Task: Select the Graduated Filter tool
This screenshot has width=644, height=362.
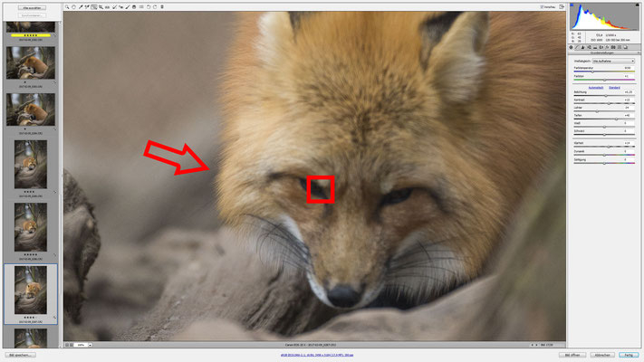Action: pyautogui.click(x=134, y=7)
